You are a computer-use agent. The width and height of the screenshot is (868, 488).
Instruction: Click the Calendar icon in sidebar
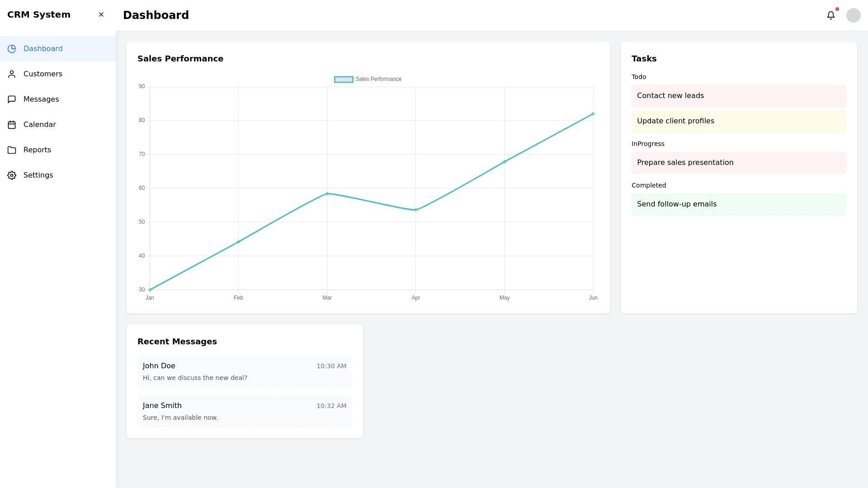point(12,125)
